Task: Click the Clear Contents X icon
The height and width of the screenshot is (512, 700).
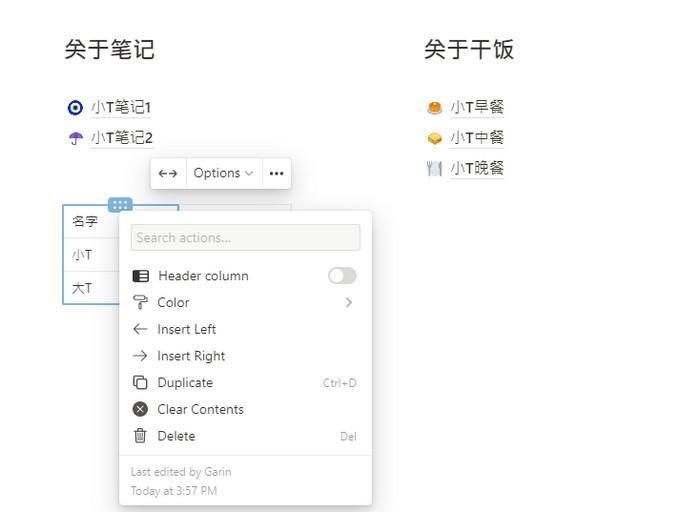Action: coord(140,409)
